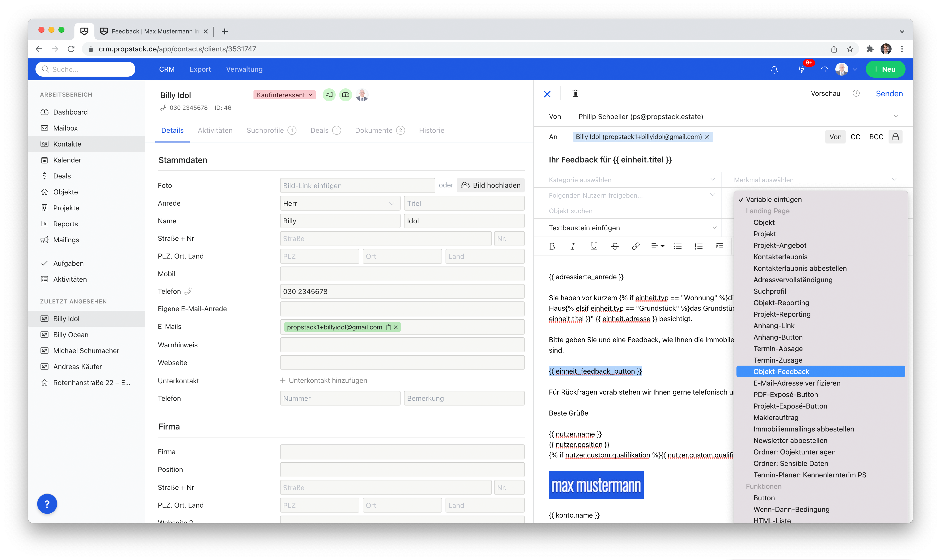Open the lightning activity icon with 9+ badge

click(x=801, y=69)
